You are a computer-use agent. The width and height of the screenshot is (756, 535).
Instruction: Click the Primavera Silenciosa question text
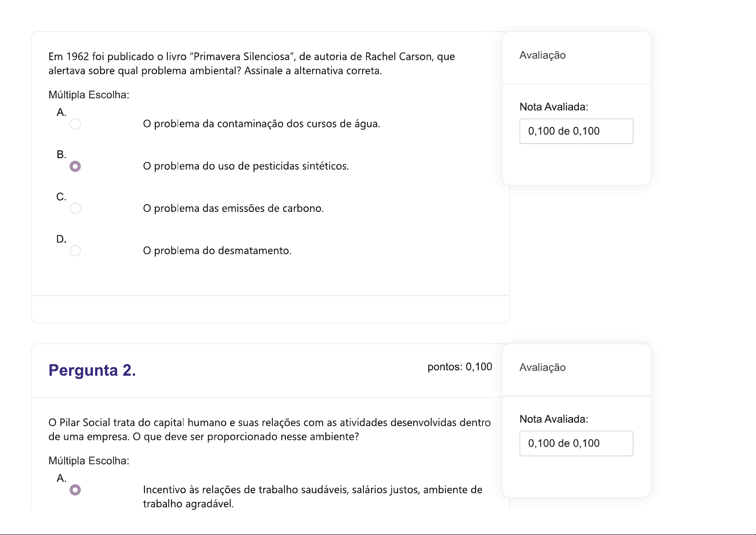251,63
